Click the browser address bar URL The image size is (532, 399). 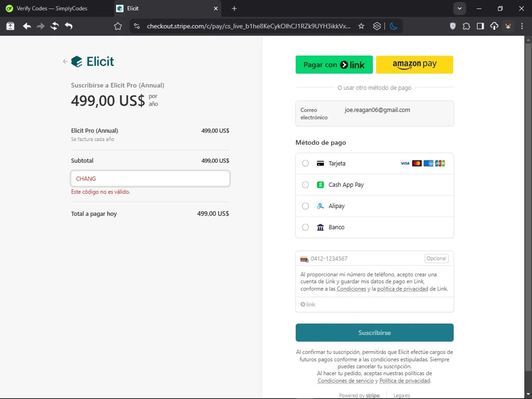(249, 26)
